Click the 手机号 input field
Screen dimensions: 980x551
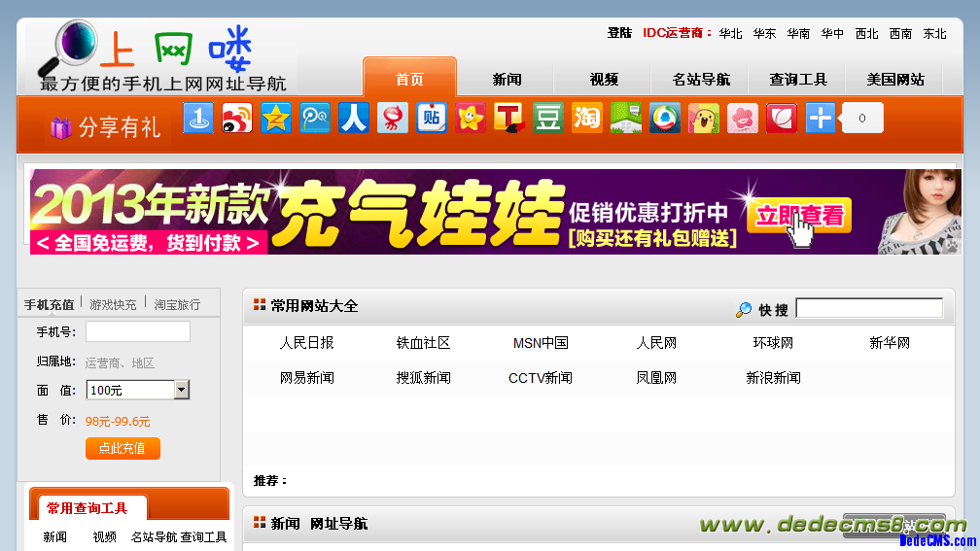coord(137,331)
